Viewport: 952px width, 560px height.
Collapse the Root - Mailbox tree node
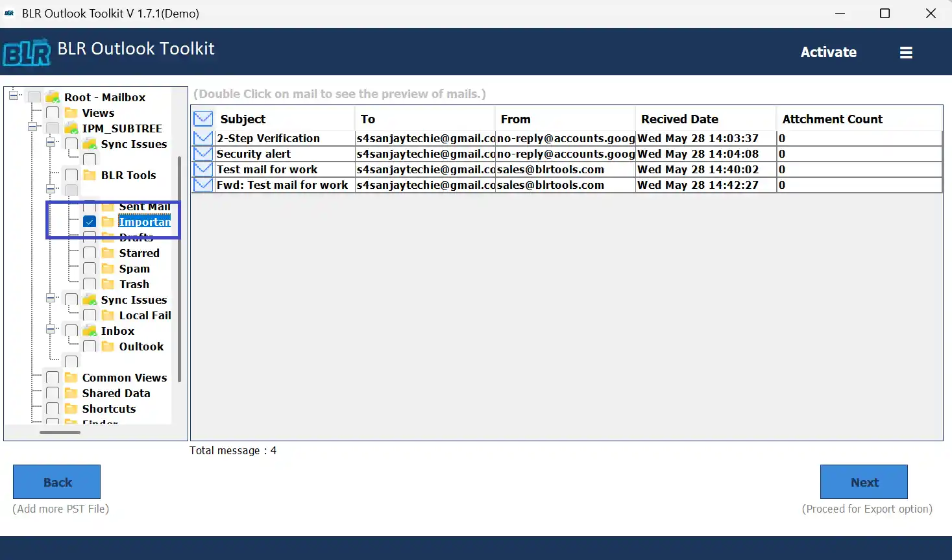point(14,94)
